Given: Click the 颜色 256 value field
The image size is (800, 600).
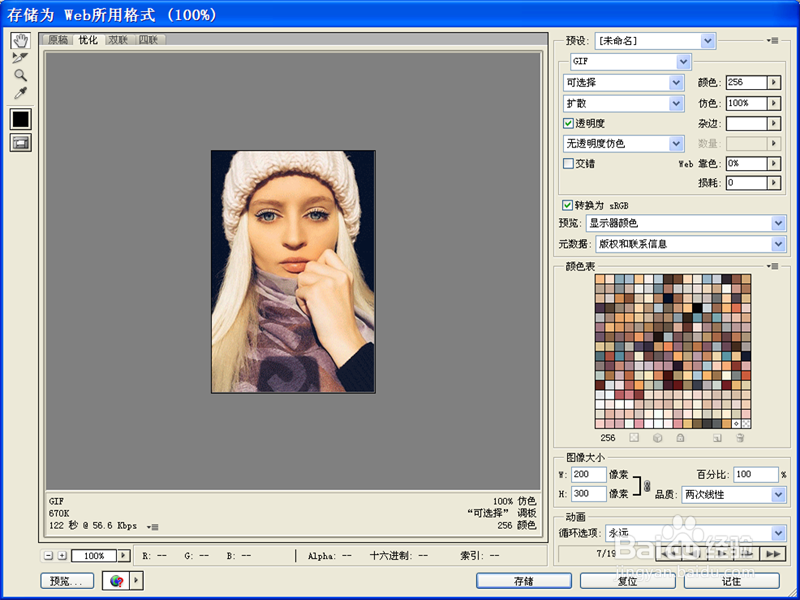Looking at the screenshot, I should pos(746,82).
